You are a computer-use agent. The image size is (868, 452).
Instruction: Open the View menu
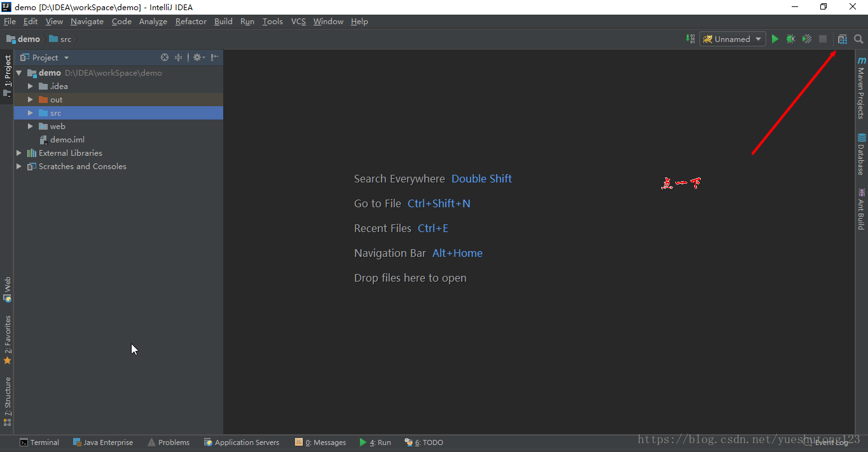tap(54, 22)
